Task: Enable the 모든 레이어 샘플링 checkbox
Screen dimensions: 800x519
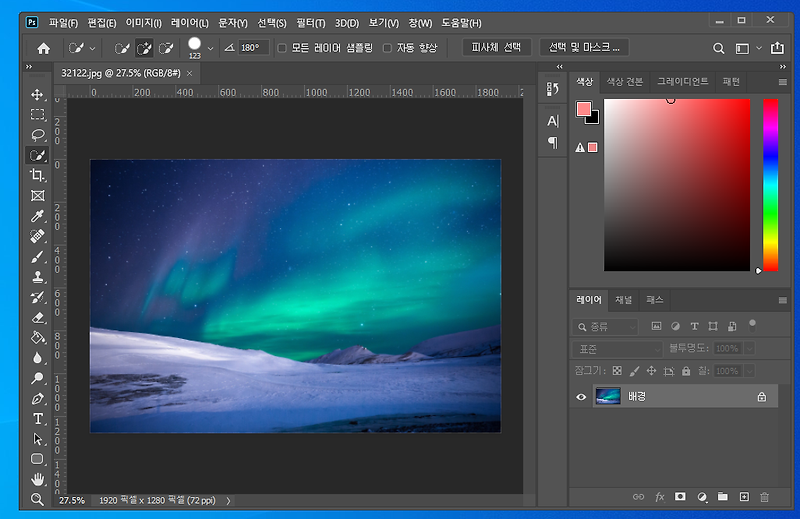Action: (282, 48)
